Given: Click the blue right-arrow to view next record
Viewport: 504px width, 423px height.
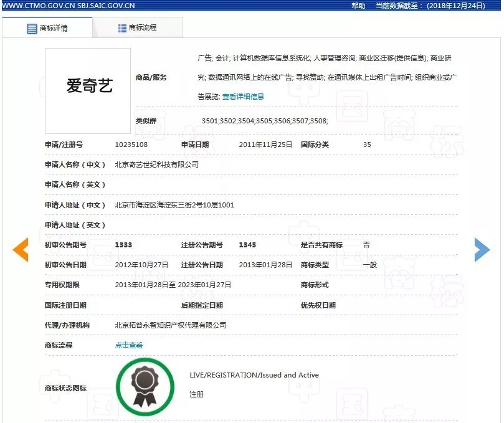Looking at the screenshot, I should [482, 250].
